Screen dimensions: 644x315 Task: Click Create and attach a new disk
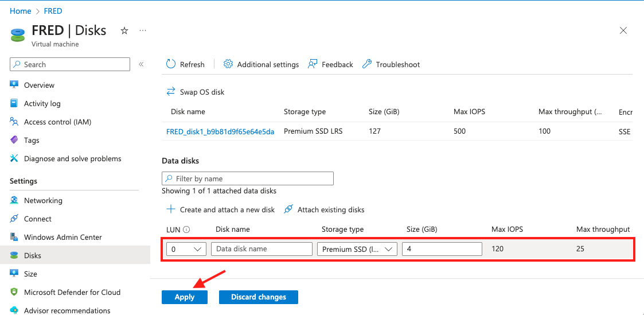click(221, 209)
